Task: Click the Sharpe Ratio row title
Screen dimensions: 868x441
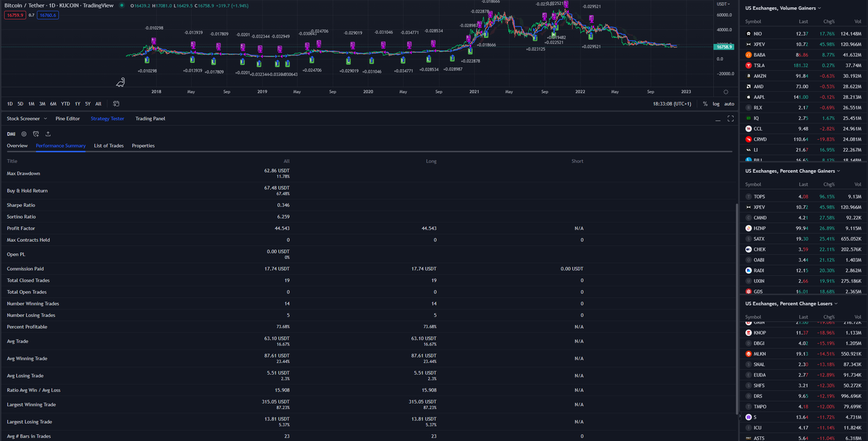Action: click(20, 205)
